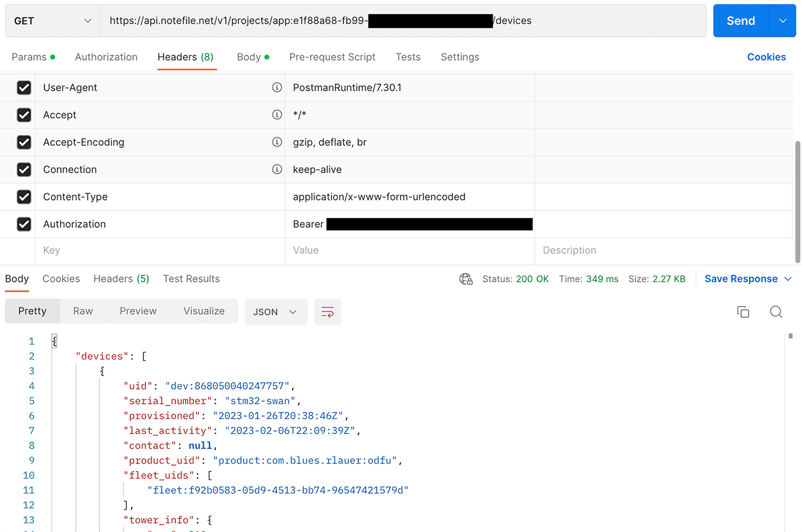
Task: Open the Pre-request Script tab
Action: (332, 57)
